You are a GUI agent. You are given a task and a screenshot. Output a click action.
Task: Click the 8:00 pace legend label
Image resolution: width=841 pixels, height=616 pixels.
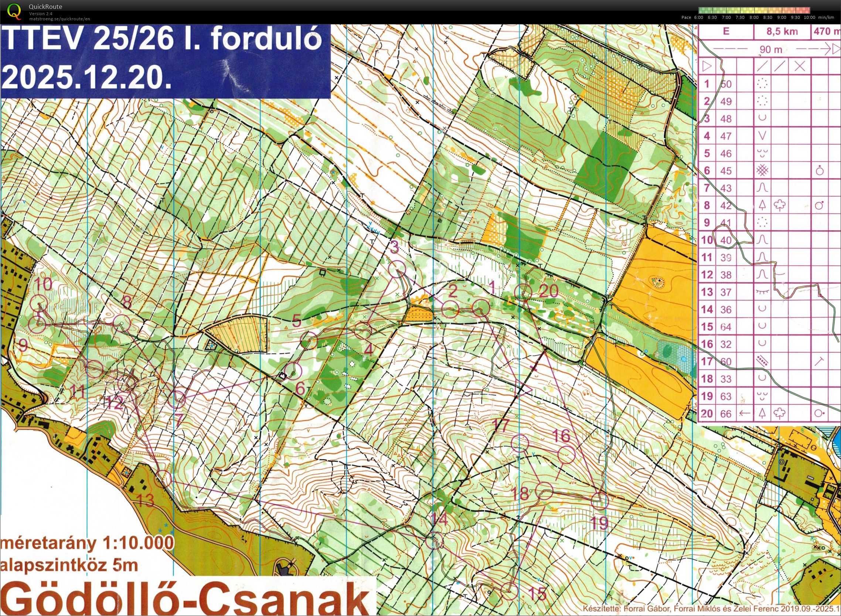(753, 17)
